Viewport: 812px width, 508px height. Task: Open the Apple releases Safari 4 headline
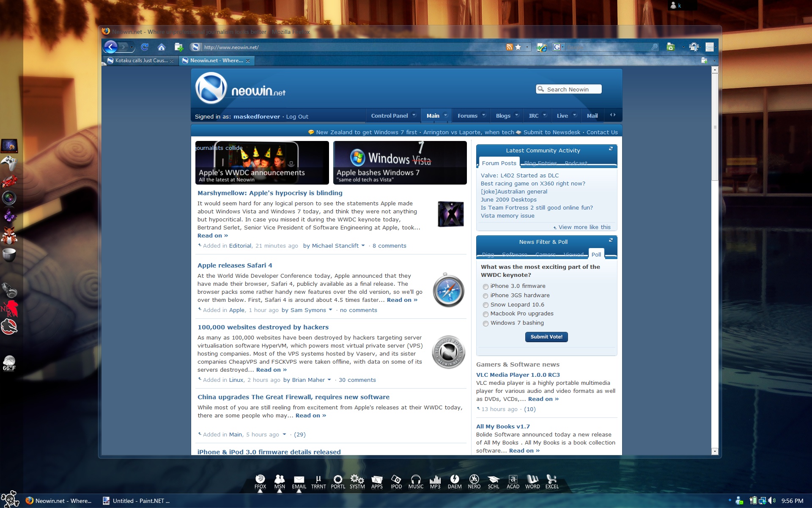pyautogui.click(x=235, y=265)
